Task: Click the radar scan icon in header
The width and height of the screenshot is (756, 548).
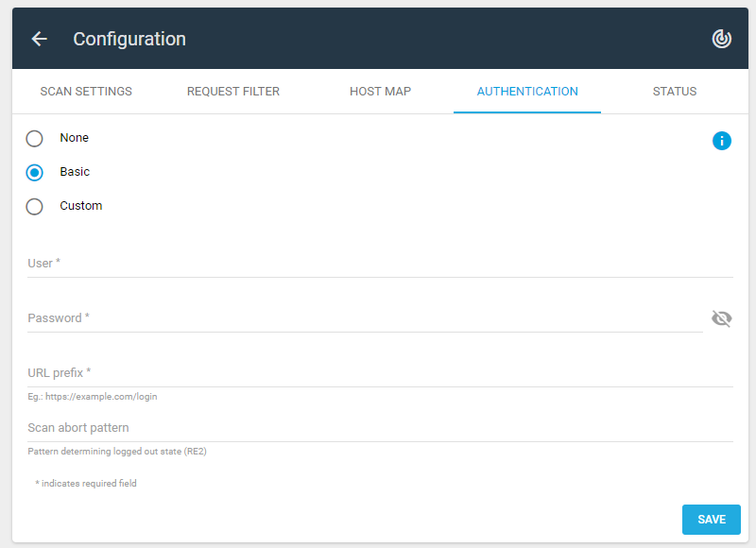Action: pos(721,39)
